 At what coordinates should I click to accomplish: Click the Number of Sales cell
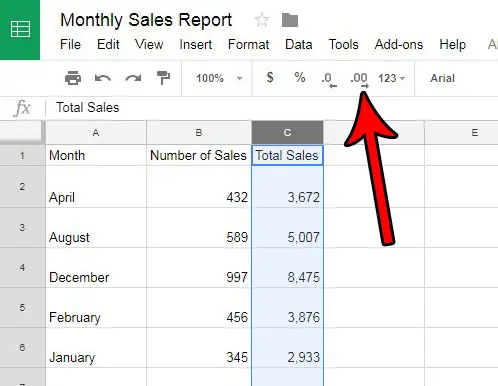[199, 155]
